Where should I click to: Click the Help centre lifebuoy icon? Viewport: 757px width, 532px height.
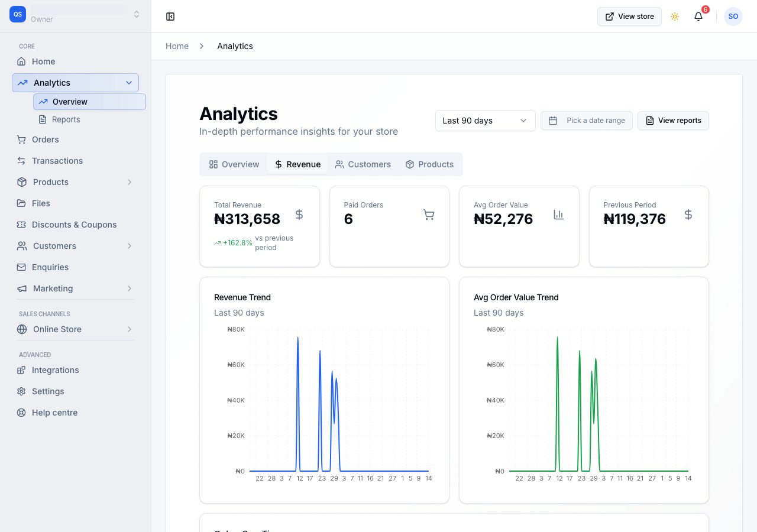(21, 413)
